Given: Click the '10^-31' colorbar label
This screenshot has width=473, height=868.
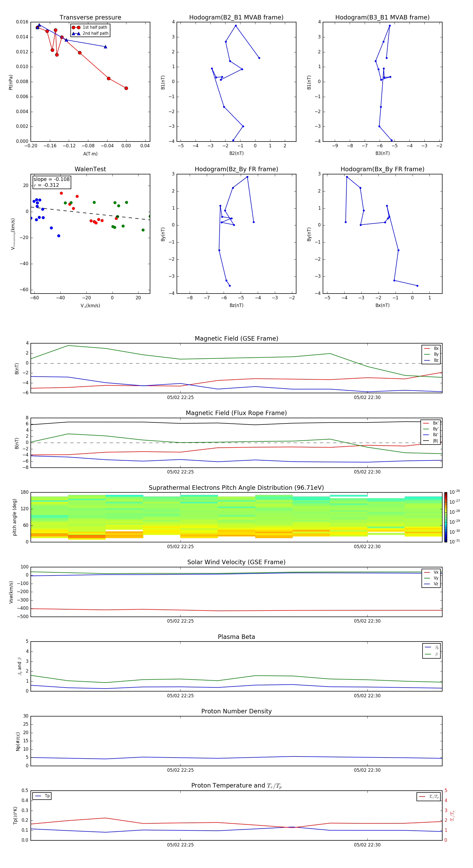Looking at the screenshot, I should (x=455, y=542).
